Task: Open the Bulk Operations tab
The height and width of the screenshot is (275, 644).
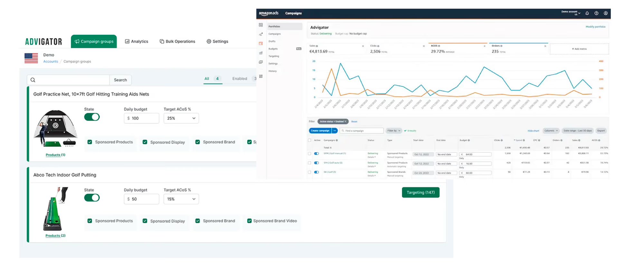Action: click(177, 41)
